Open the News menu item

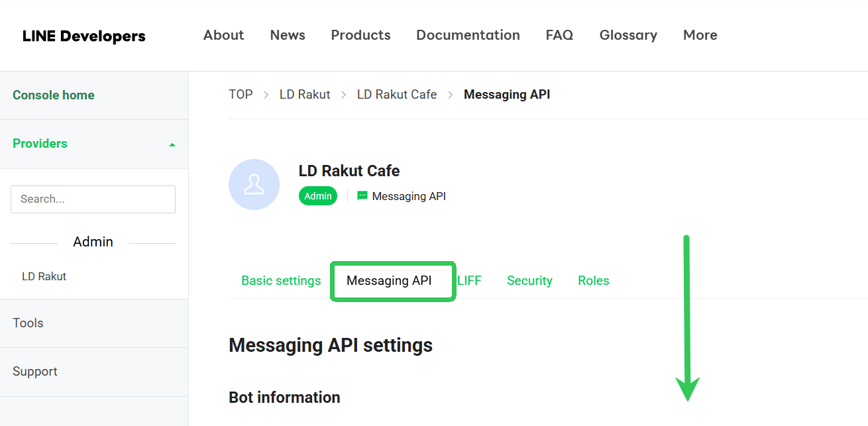[x=288, y=35]
